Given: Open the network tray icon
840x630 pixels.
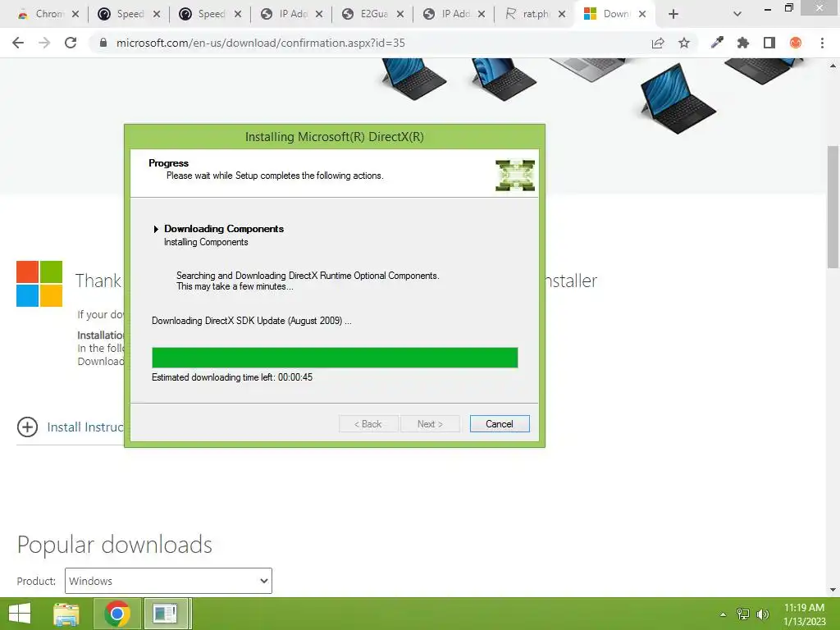Looking at the screenshot, I should (x=743, y=614).
